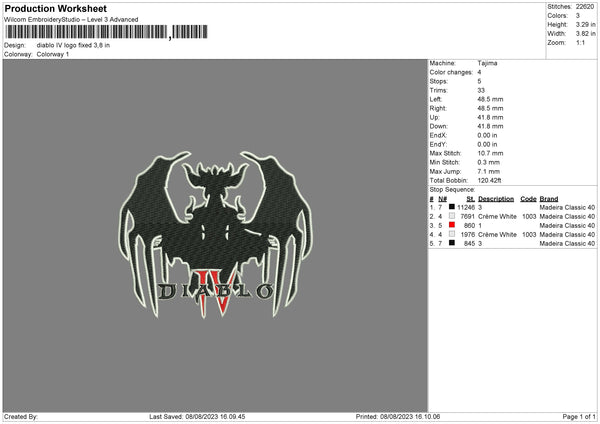
Task: Click the 'Colorway 1' value
Action: pyautogui.click(x=53, y=54)
